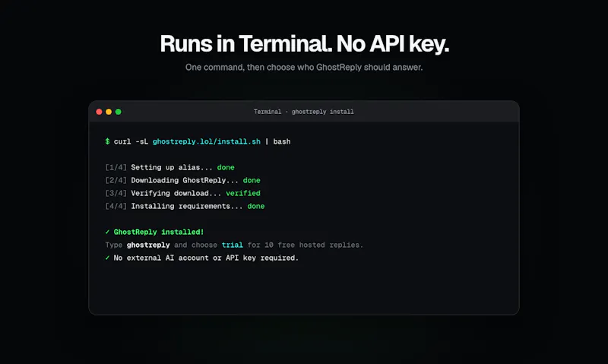Click the '[1/4] Setting up alias...' line
Viewport: 608px width, 364px height.
point(169,167)
